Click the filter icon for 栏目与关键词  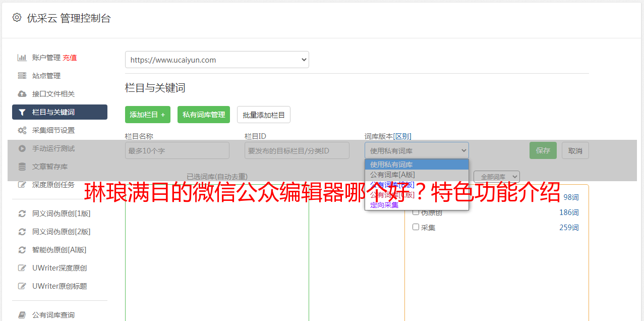click(x=22, y=112)
